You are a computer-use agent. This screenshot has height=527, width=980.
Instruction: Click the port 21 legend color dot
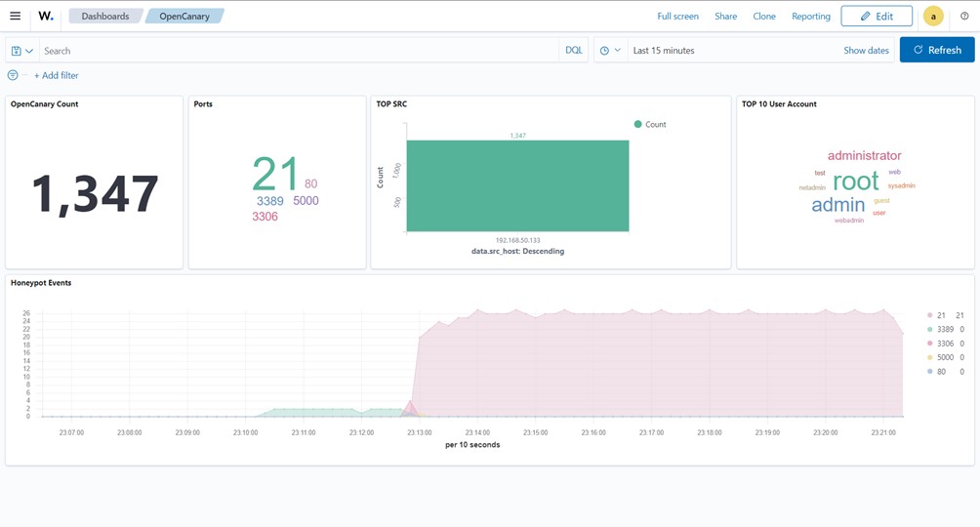[x=930, y=315]
